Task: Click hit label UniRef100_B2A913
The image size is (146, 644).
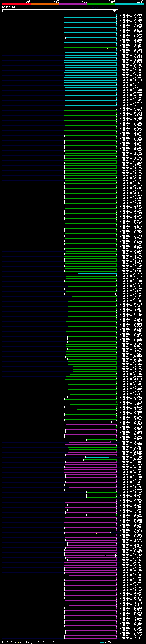Action: pos(131,337)
